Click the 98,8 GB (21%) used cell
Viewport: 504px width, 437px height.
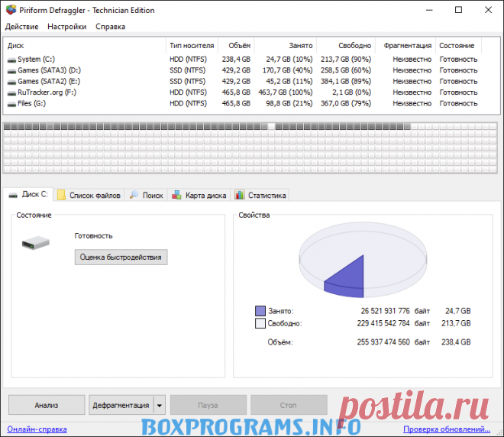289,103
